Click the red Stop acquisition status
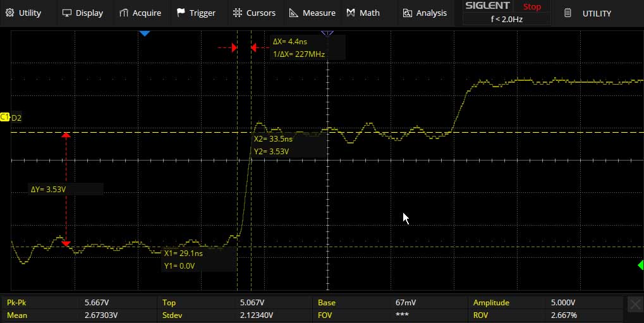This screenshot has width=644, height=323. click(532, 7)
